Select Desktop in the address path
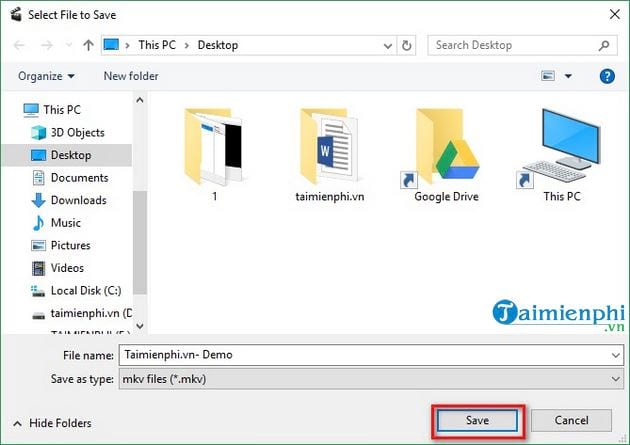The width and height of the screenshot is (630, 445). click(218, 45)
